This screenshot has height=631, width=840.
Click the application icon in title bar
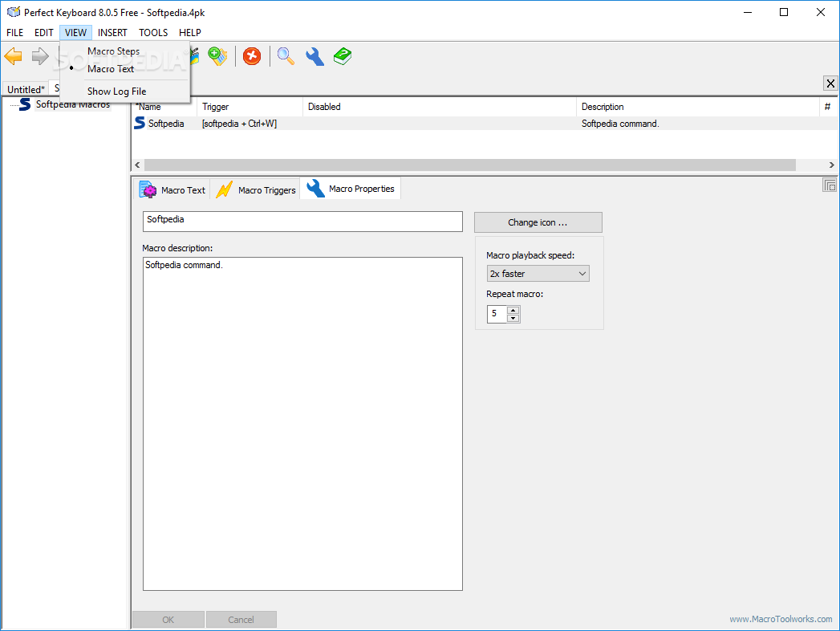(x=14, y=12)
